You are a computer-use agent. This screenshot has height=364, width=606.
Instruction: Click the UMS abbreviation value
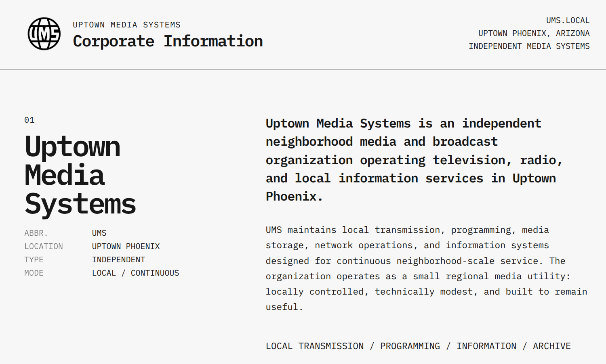tap(99, 233)
